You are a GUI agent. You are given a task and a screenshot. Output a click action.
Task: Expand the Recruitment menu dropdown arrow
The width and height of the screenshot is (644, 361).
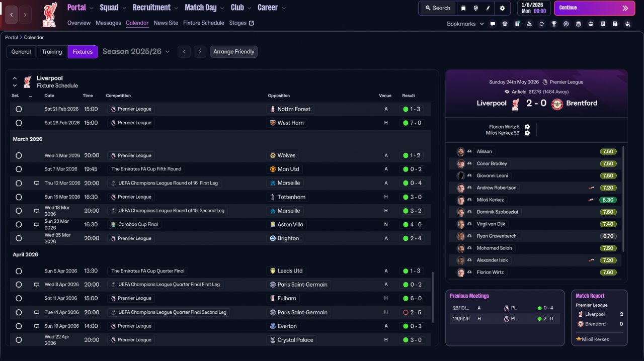tap(176, 8)
